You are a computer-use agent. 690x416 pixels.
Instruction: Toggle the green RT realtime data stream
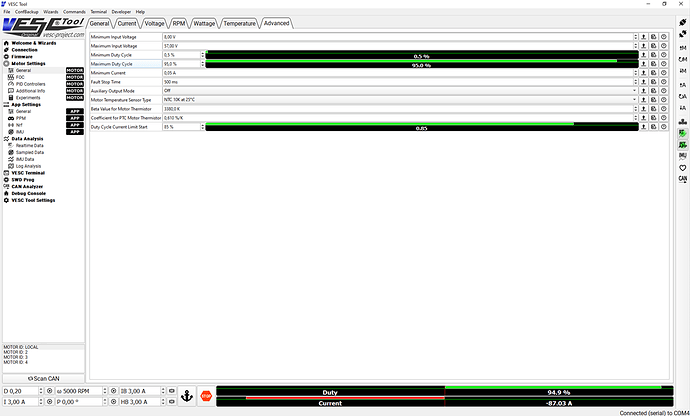coord(683,133)
